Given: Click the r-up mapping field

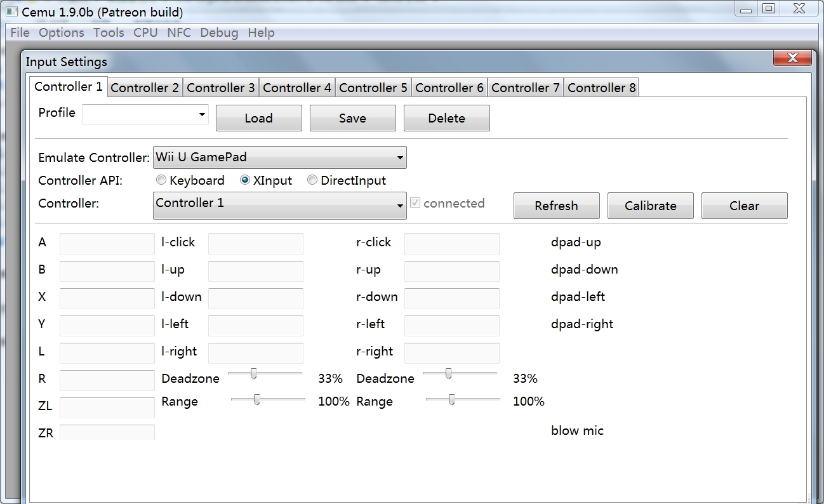Looking at the screenshot, I should [x=452, y=271].
